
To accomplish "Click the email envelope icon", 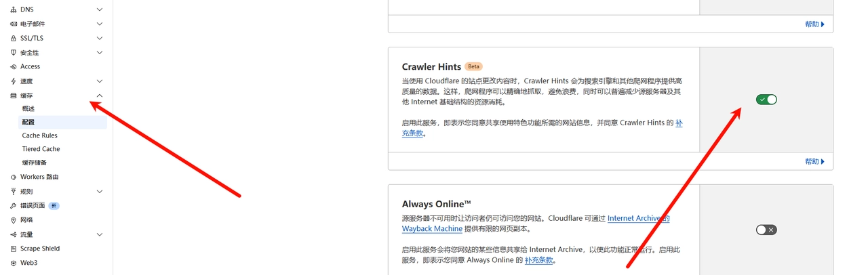I will 13,24.
